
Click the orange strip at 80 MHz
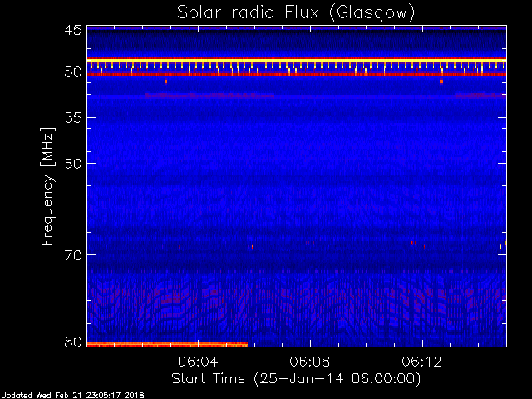coord(167,345)
